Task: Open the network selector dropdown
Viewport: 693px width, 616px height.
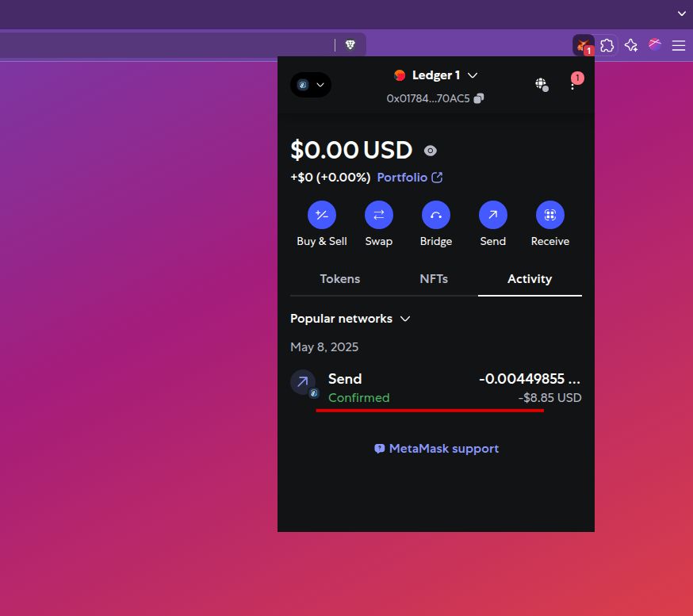Action: pos(311,85)
